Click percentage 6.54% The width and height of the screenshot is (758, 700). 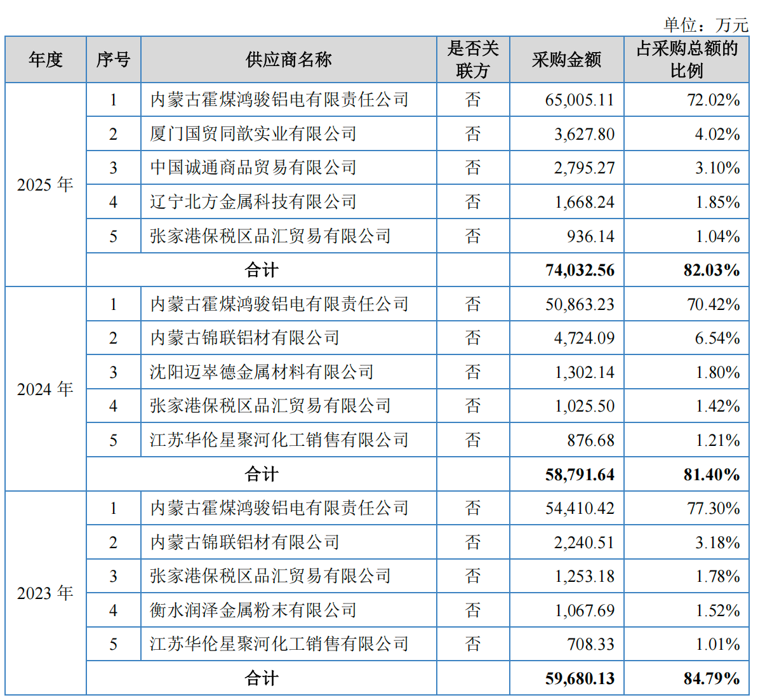click(717, 338)
